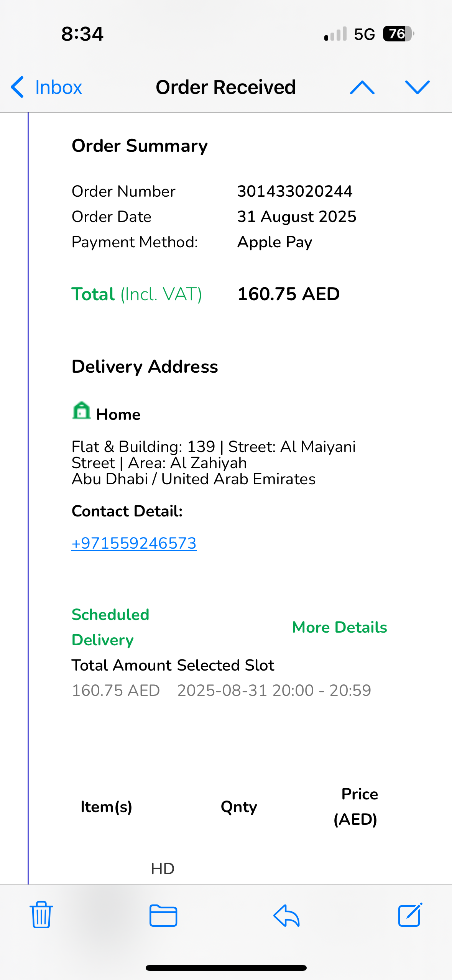Tap the reply arrow icon
Image resolution: width=452 pixels, height=980 pixels.
click(x=286, y=915)
